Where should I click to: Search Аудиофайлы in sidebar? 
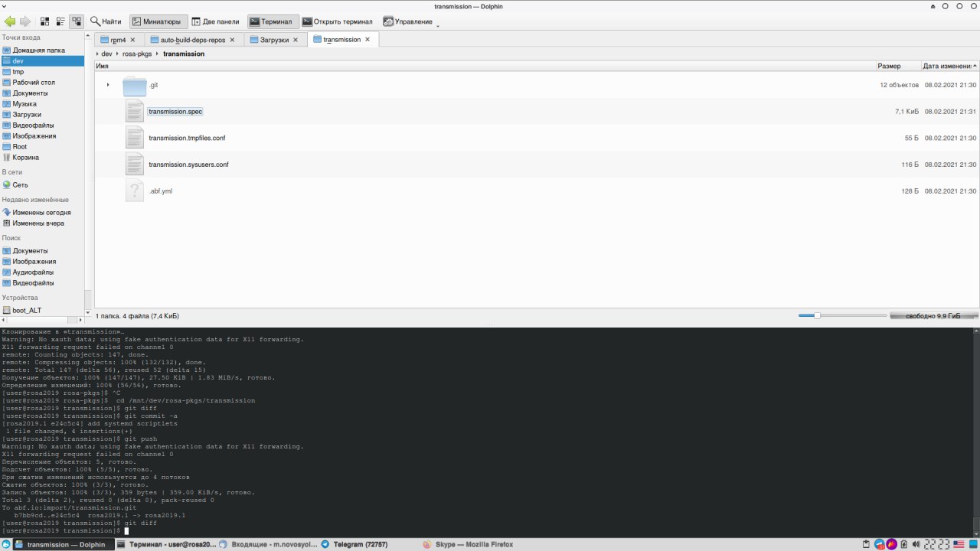click(x=42, y=272)
